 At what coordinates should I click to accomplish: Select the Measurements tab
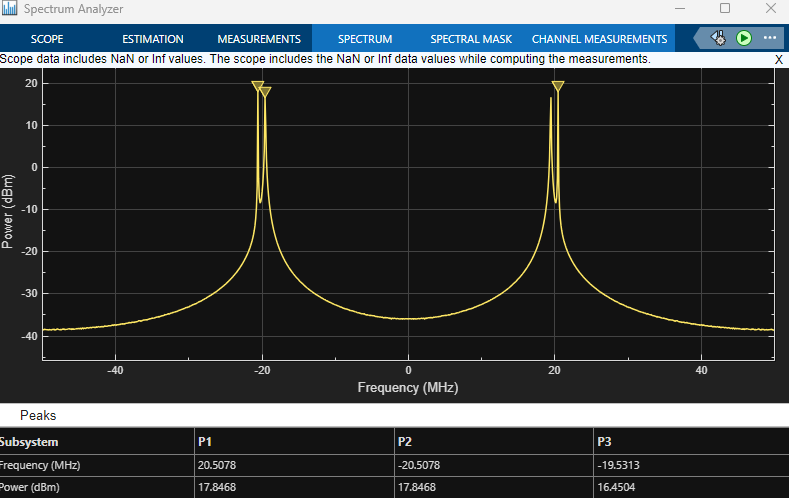pyautogui.click(x=259, y=39)
